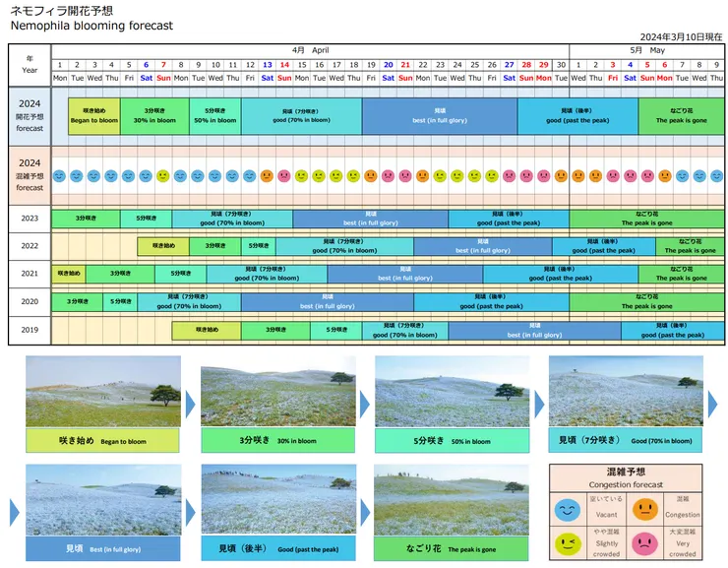The width and height of the screenshot is (728, 568).
Task: Select the blue congestion face for April 12 Fri
Action: coord(249,176)
